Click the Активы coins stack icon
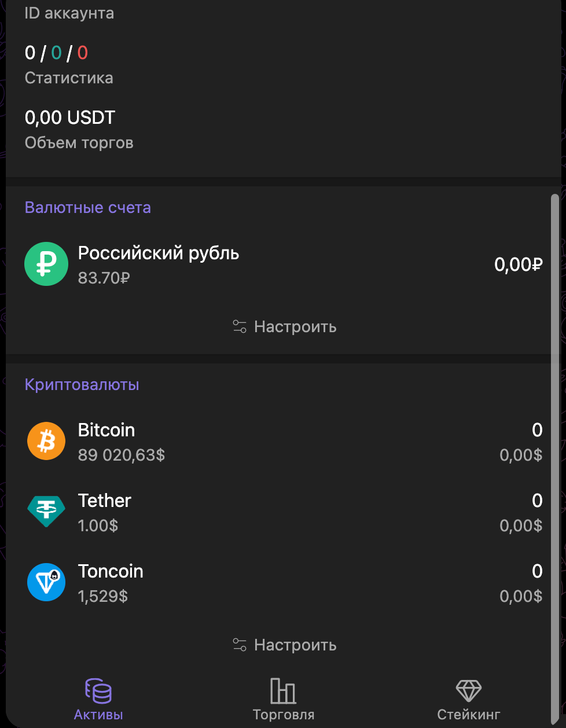 98,690
